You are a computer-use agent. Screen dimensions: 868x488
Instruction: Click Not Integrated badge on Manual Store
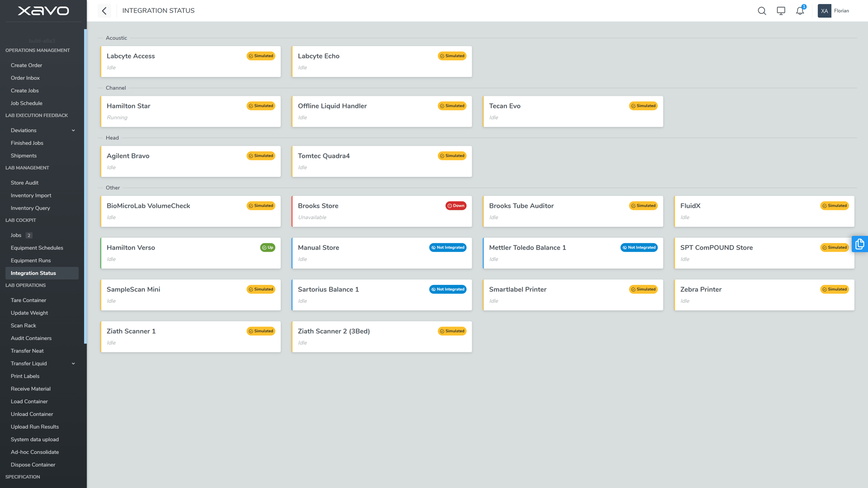448,248
